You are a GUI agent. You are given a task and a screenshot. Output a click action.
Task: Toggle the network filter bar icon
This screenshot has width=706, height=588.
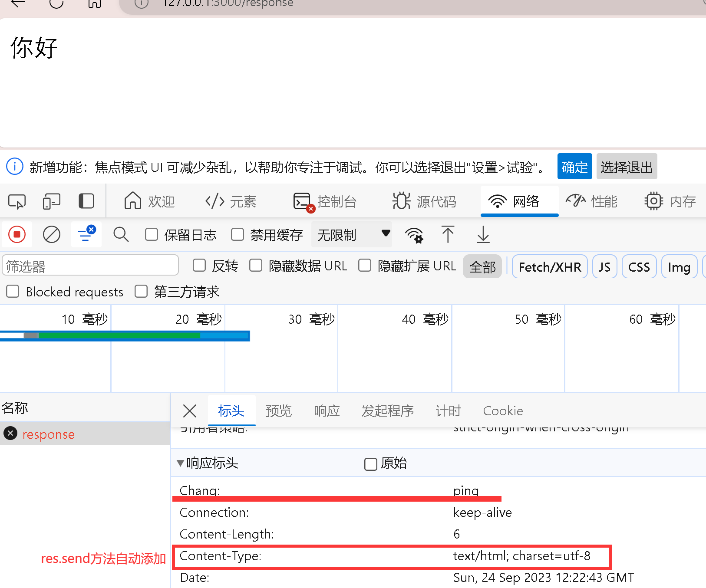tap(86, 234)
